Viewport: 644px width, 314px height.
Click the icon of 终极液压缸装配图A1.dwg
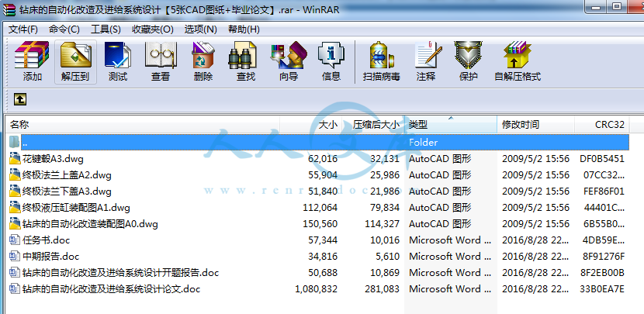16,208
